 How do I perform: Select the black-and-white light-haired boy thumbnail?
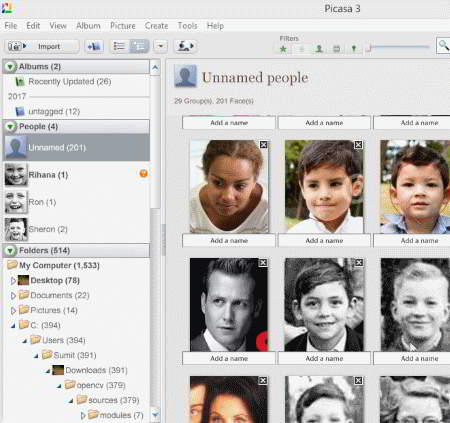[415, 305]
